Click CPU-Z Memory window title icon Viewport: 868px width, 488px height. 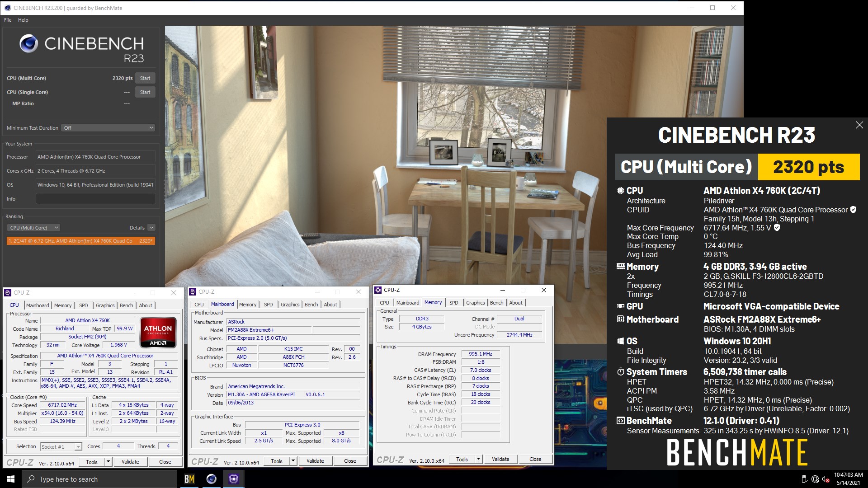[378, 290]
